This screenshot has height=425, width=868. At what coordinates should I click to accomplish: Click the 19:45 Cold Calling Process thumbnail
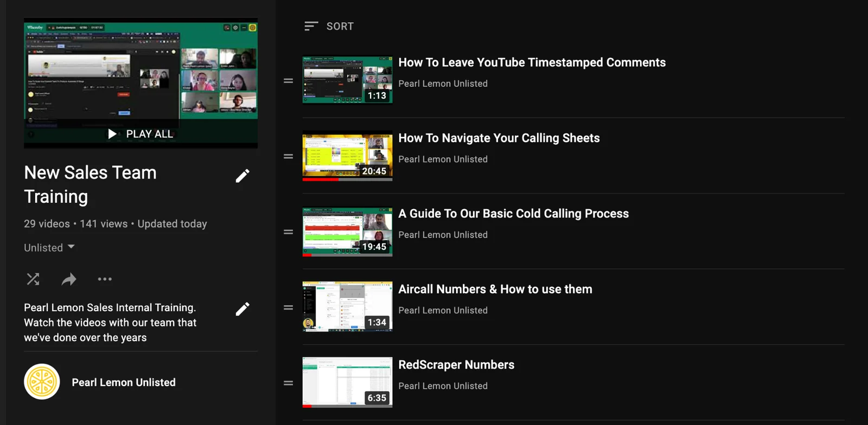347,232
